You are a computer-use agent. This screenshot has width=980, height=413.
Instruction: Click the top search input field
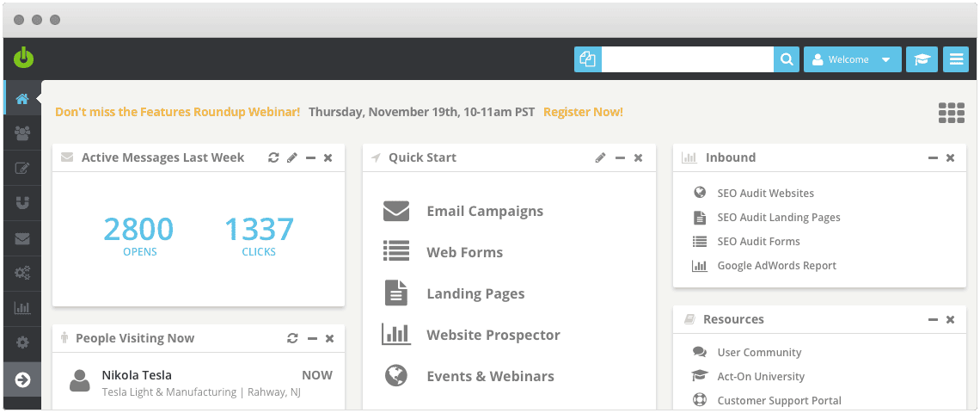[x=687, y=59]
